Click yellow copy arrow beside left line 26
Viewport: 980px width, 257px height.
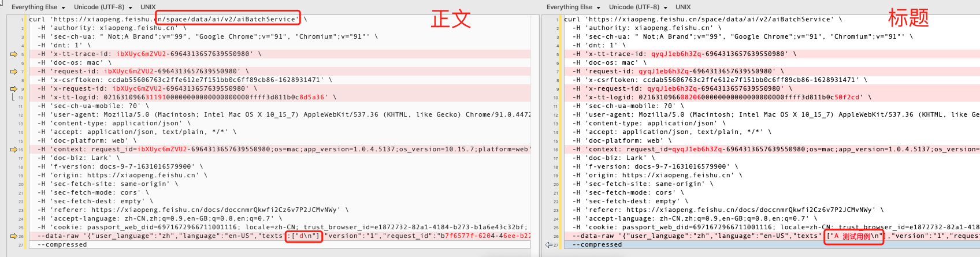tap(14, 236)
